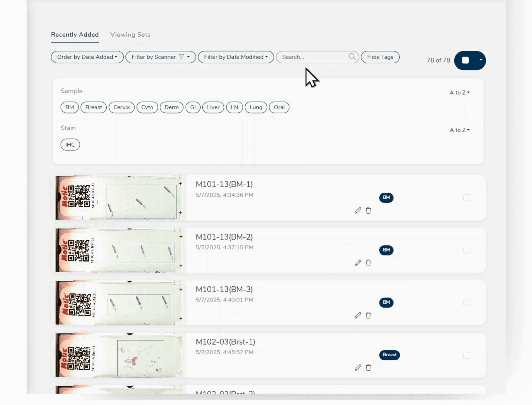The image size is (532, 405).
Task: Filter by the GI sample tag
Action: pos(193,107)
